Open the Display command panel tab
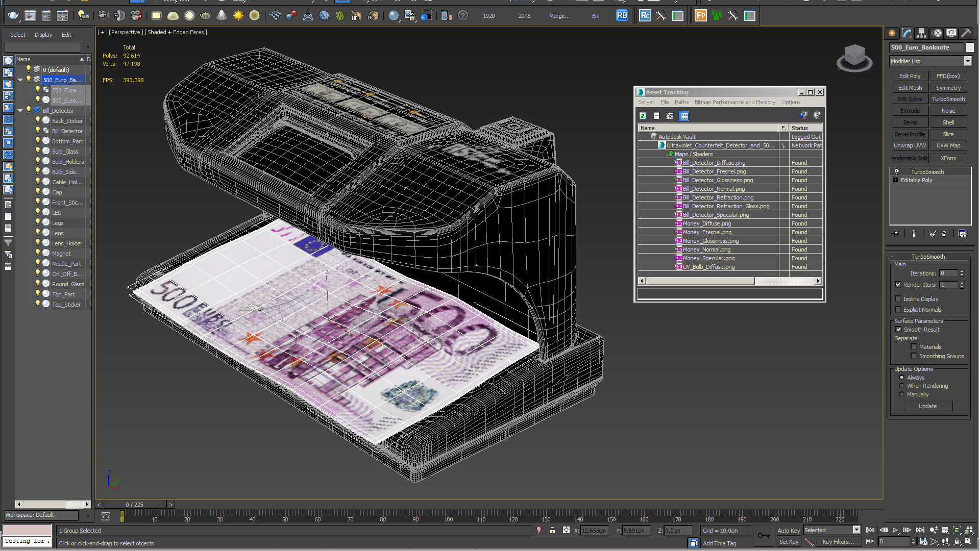 tap(951, 33)
